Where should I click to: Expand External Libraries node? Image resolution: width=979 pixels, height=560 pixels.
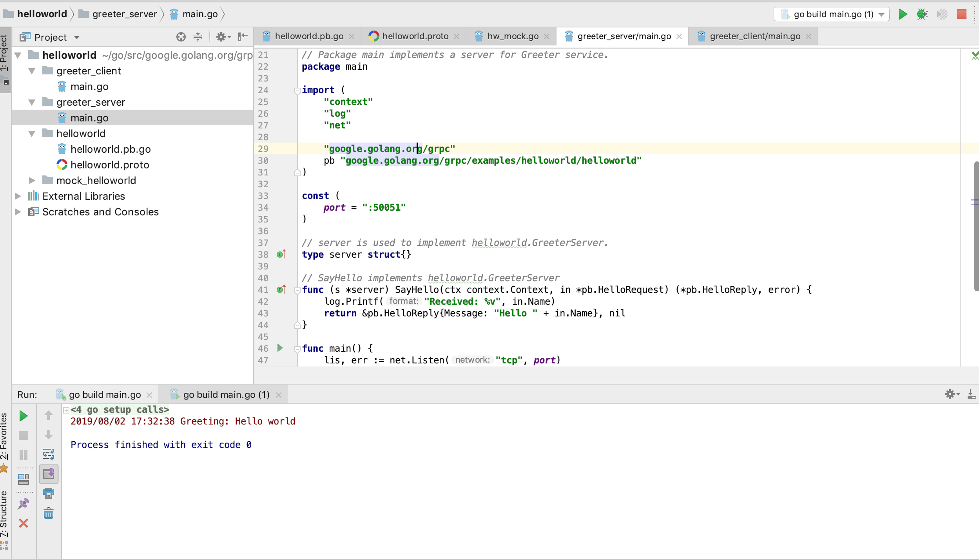tap(18, 196)
